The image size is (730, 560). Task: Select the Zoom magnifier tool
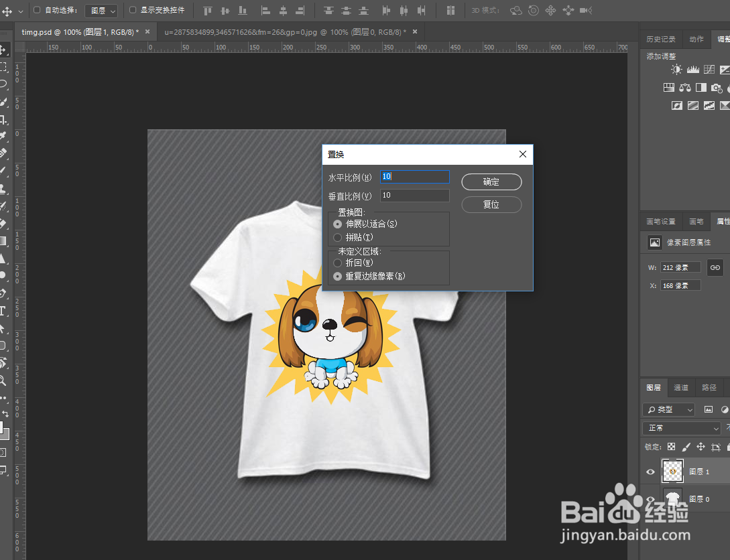[x=3, y=380]
